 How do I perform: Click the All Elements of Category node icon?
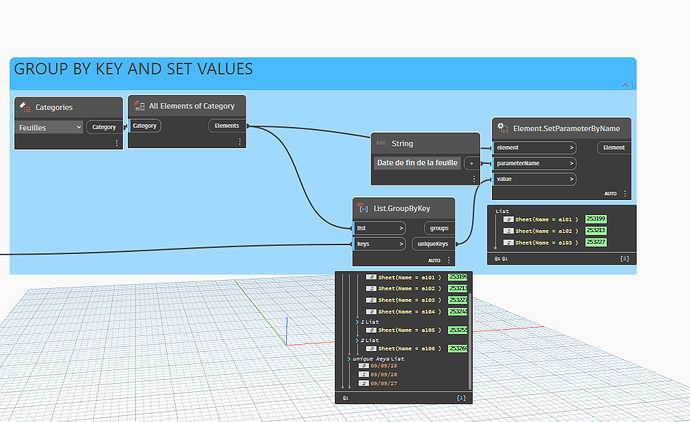click(x=139, y=106)
